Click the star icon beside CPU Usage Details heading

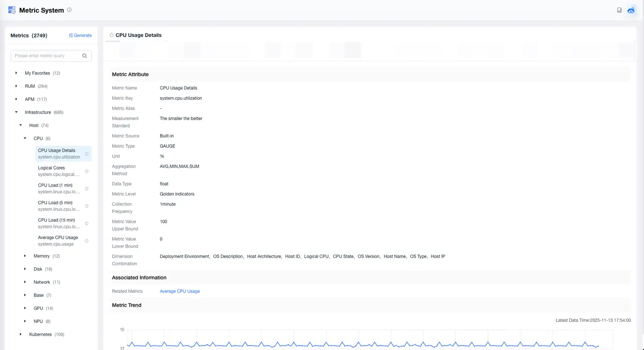(111, 35)
